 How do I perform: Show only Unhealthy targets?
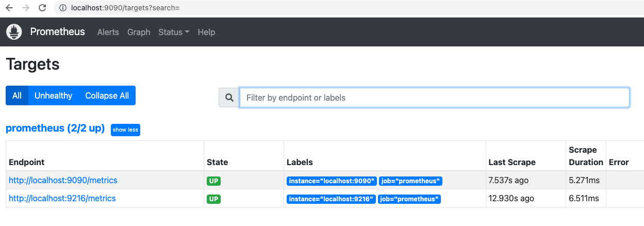click(54, 95)
